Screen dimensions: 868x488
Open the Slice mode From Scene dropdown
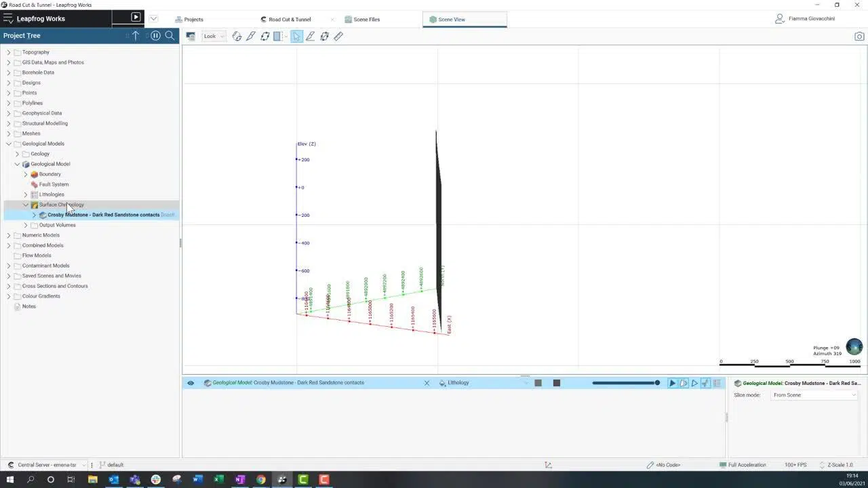[x=814, y=395]
